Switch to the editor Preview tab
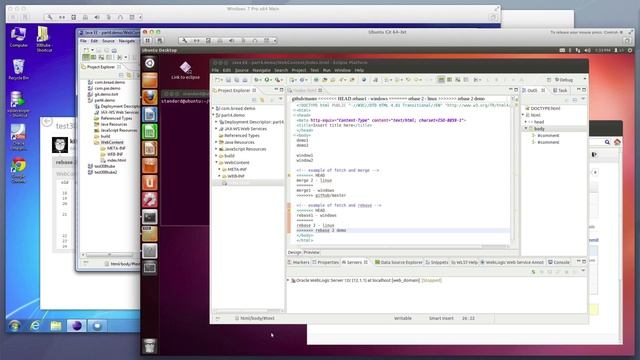The height and width of the screenshot is (360, 640). [311, 253]
